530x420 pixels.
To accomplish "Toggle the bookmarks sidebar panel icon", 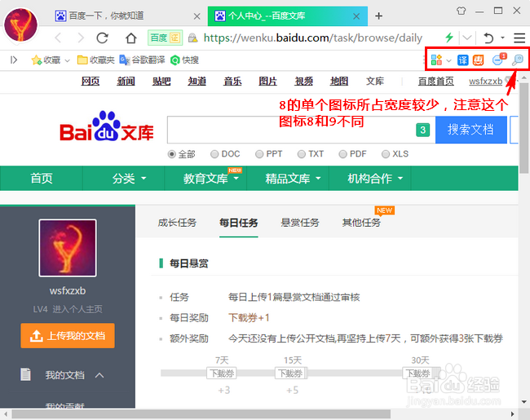I will point(14,60).
